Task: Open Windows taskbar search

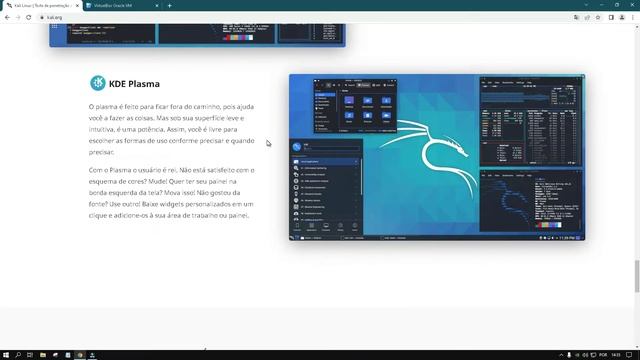Action: pos(18,355)
